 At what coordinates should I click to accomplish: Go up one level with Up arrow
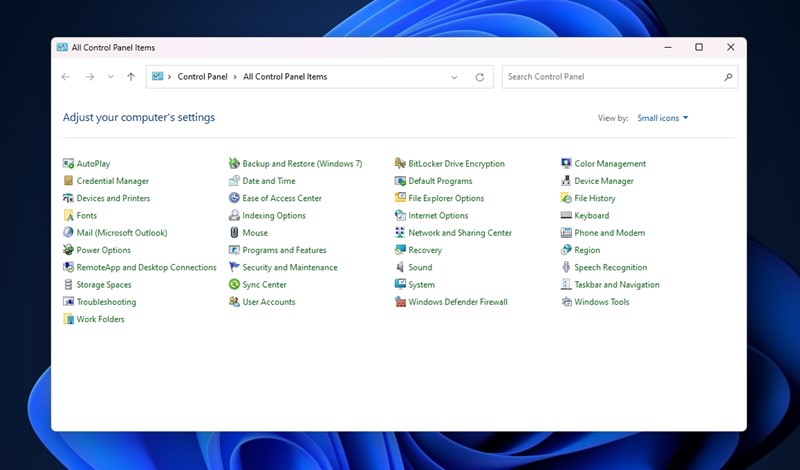(131, 77)
